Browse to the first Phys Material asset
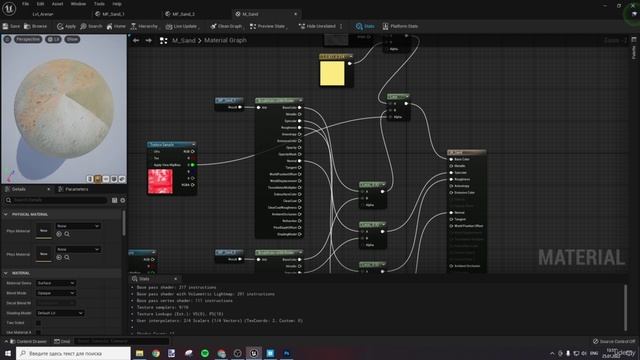This screenshot has height=360, width=640. (67, 234)
